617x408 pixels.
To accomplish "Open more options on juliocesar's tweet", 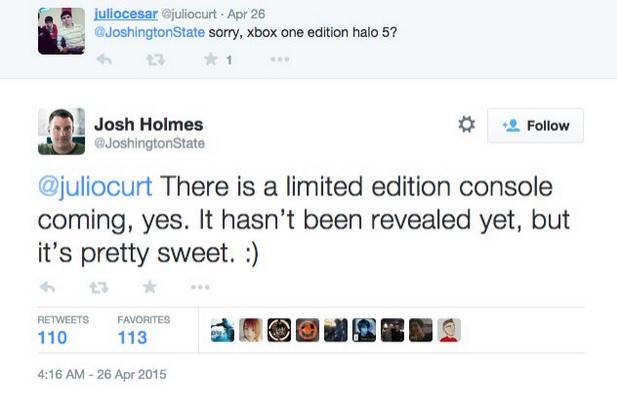I will pos(281,60).
